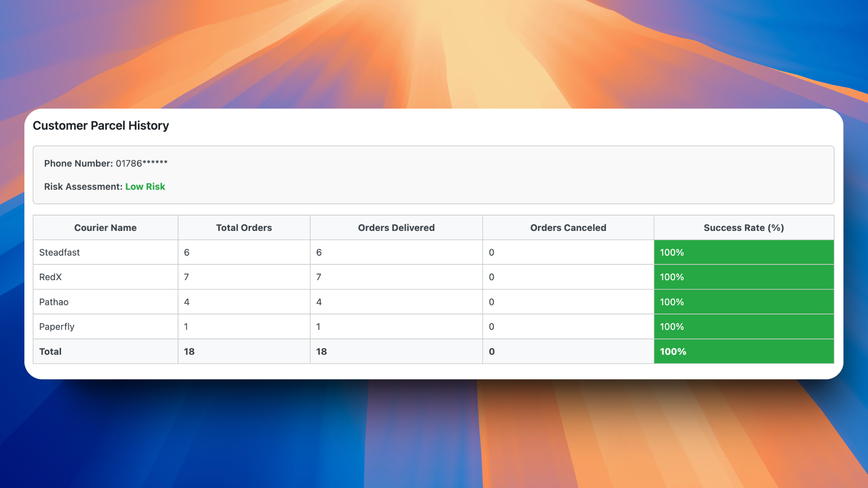Screen dimensions: 868x488
Task: Click RedX 100% success rate cell
Action: pyautogui.click(x=744, y=277)
